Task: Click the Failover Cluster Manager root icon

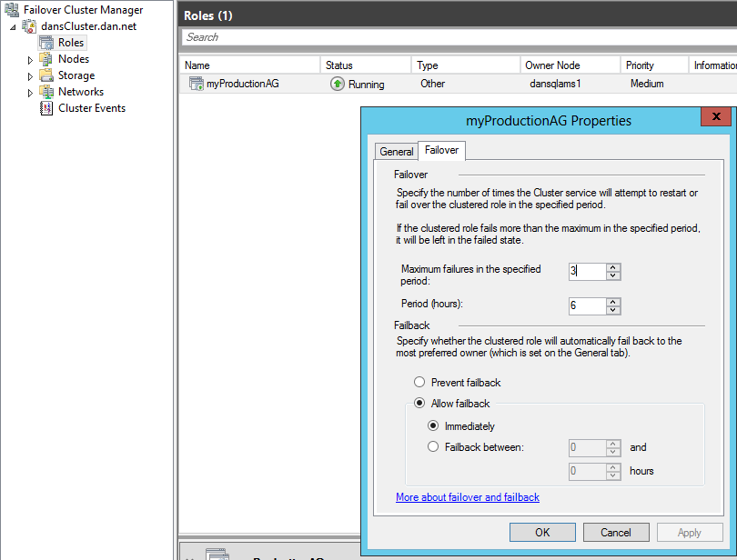Action: tap(12, 10)
